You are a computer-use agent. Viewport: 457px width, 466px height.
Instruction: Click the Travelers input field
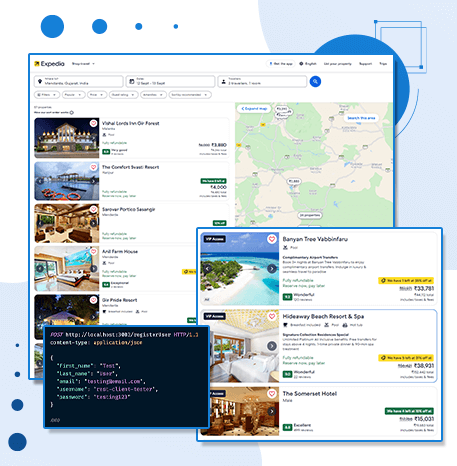point(262,81)
